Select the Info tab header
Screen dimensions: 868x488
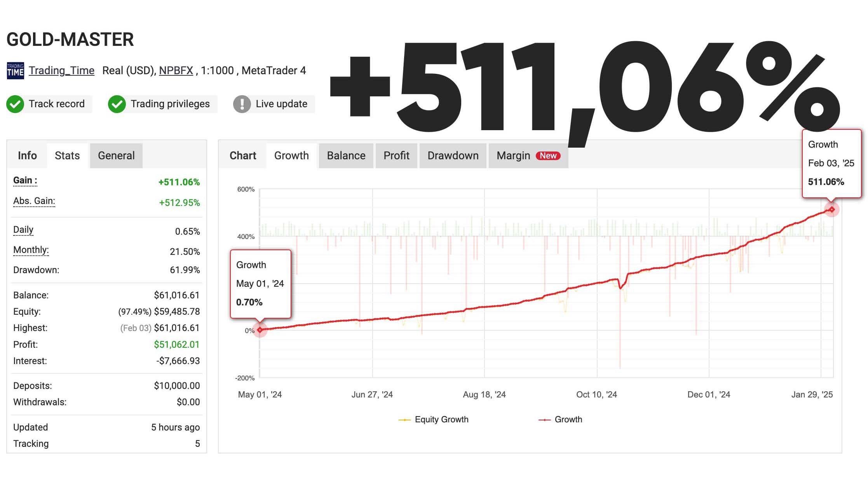tap(27, 156)
